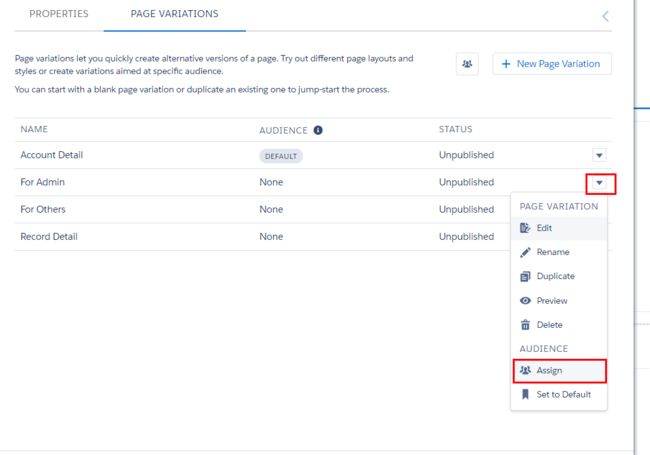The width and height of the screenshot is (650, 455).
Task: Collapse panel with the left chevron arrow
Action: 605,16
